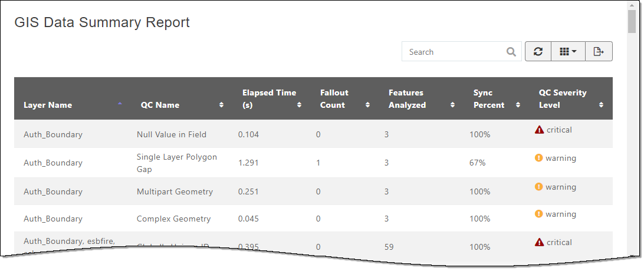This screenshot has height=271, width=644.
Task: Select the Null Value in Field row
Action: coord(172,134)
